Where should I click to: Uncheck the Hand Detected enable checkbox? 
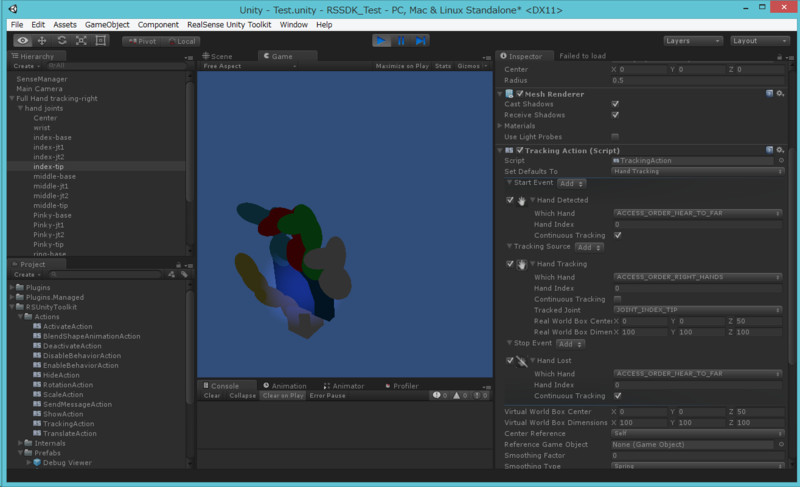tap(510, 200)
